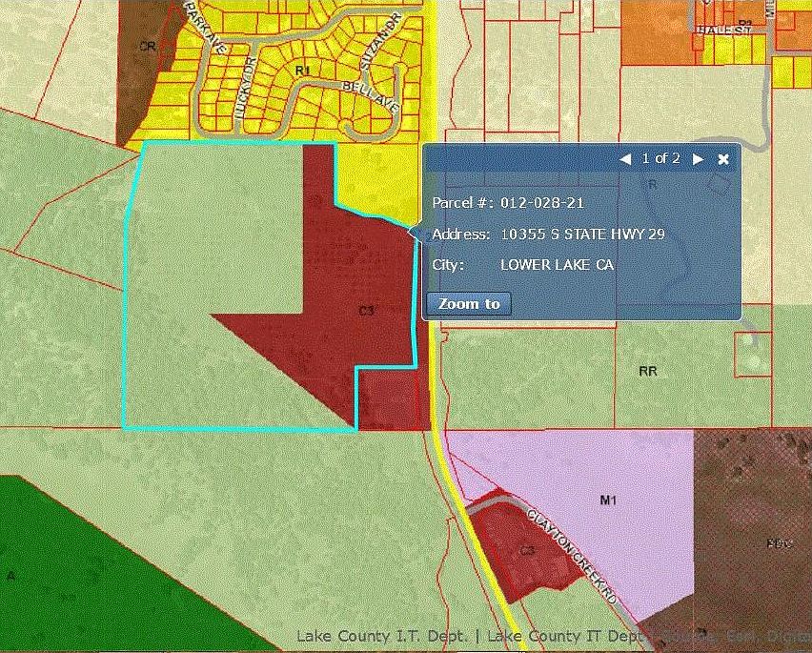Click the address 10355 S State Hwy 29

point(582,235)
